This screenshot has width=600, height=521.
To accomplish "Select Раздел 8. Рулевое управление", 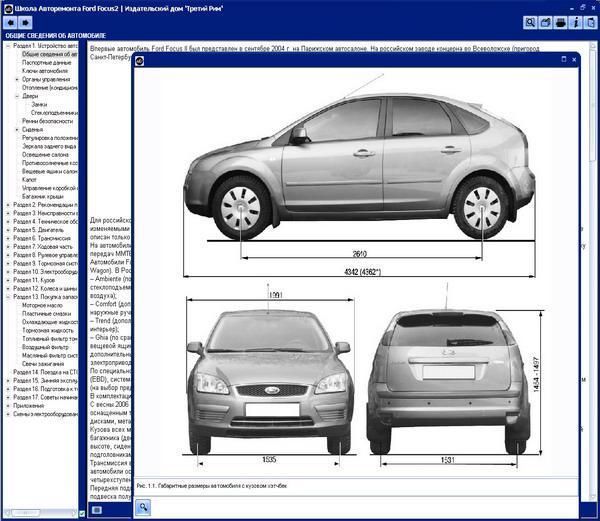I will (x=45, y=255).
